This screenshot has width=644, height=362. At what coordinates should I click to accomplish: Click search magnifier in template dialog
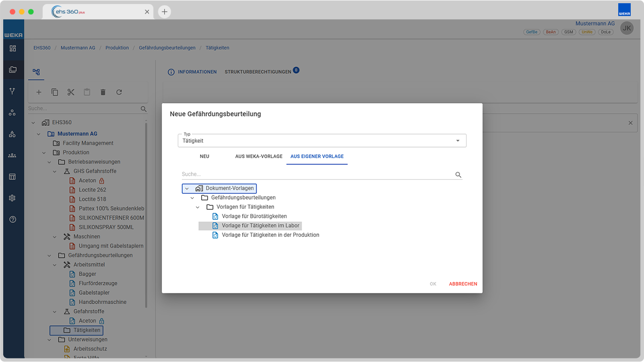(458, 175)
